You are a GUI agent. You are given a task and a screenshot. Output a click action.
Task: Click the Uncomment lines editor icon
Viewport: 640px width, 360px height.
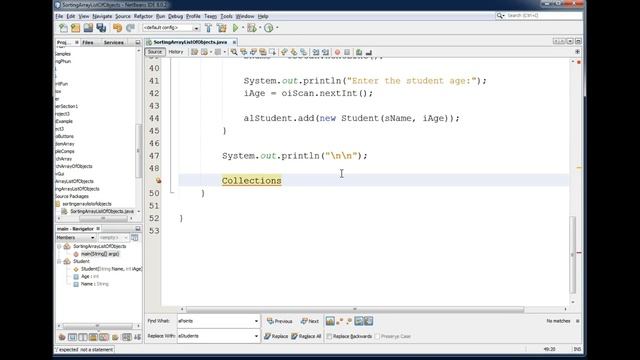pos(369,52)
